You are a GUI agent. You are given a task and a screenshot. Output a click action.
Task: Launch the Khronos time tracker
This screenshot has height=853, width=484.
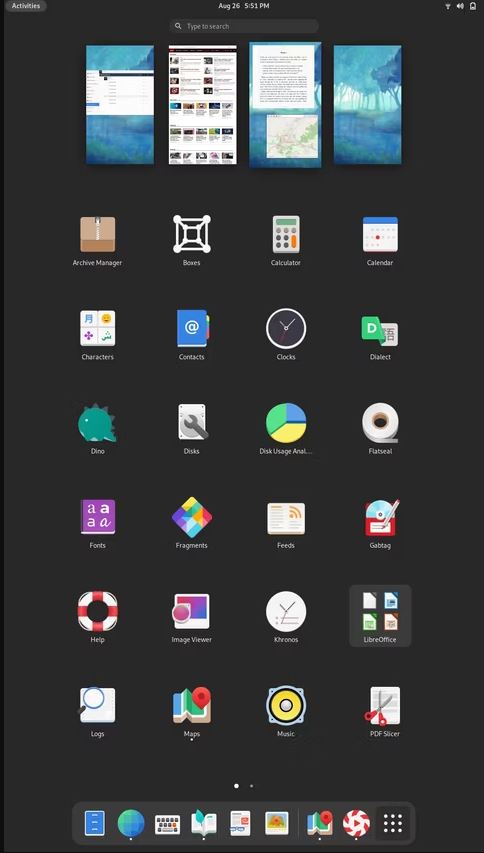point(286,617)
